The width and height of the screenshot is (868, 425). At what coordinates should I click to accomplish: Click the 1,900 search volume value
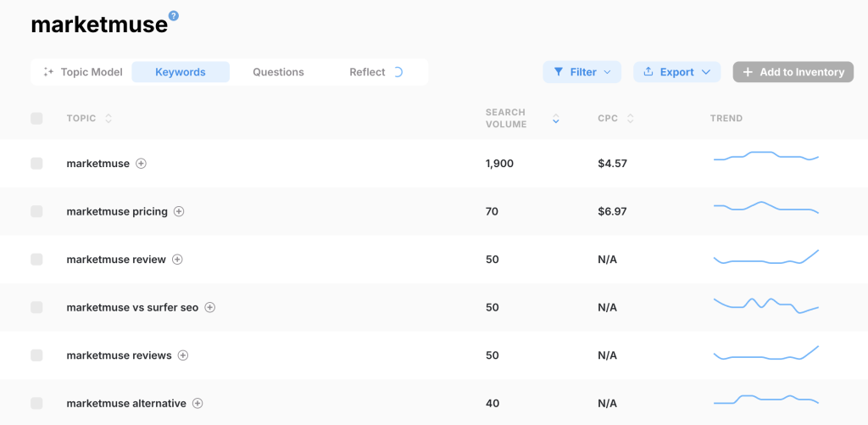point(500,164)
